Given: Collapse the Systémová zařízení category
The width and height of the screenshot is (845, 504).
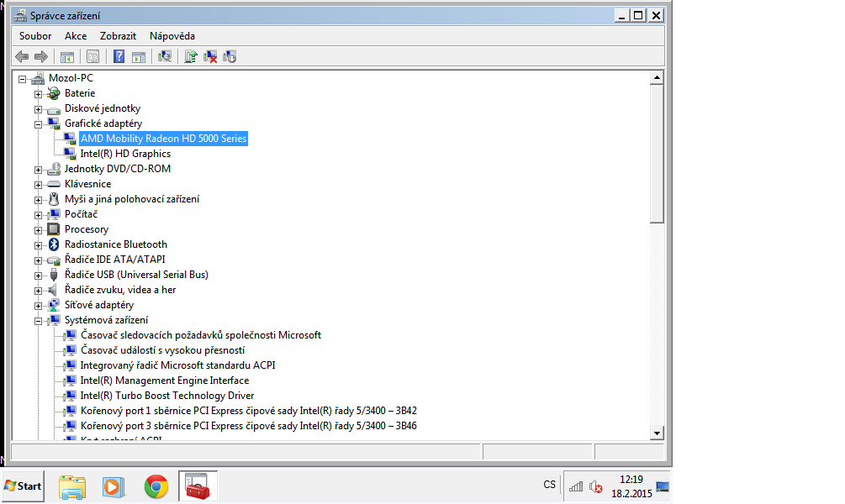Looking at the screenshot, I should [x=39, y=321].
